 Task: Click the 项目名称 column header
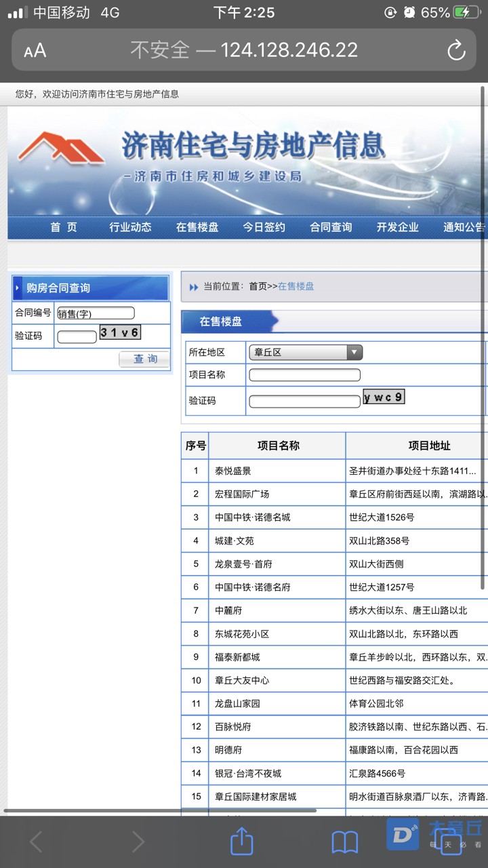pos(278,446)
